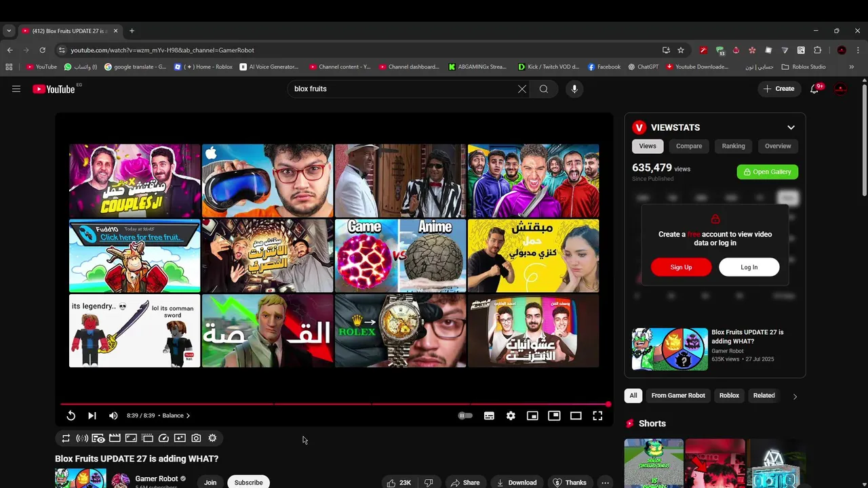The width and height of the screenshot is (868, 488).
Task: Select the All filter chip
Action: coord(633,395)
